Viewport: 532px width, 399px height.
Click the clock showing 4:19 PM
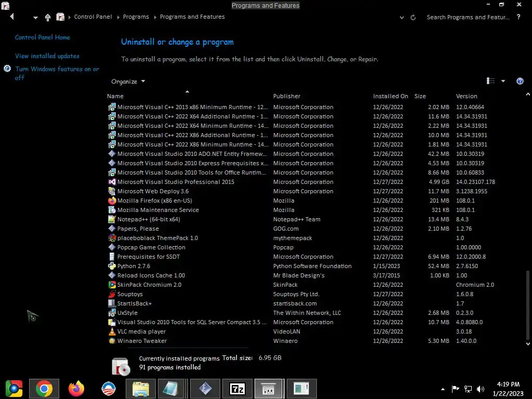click(x=508, y=384)
